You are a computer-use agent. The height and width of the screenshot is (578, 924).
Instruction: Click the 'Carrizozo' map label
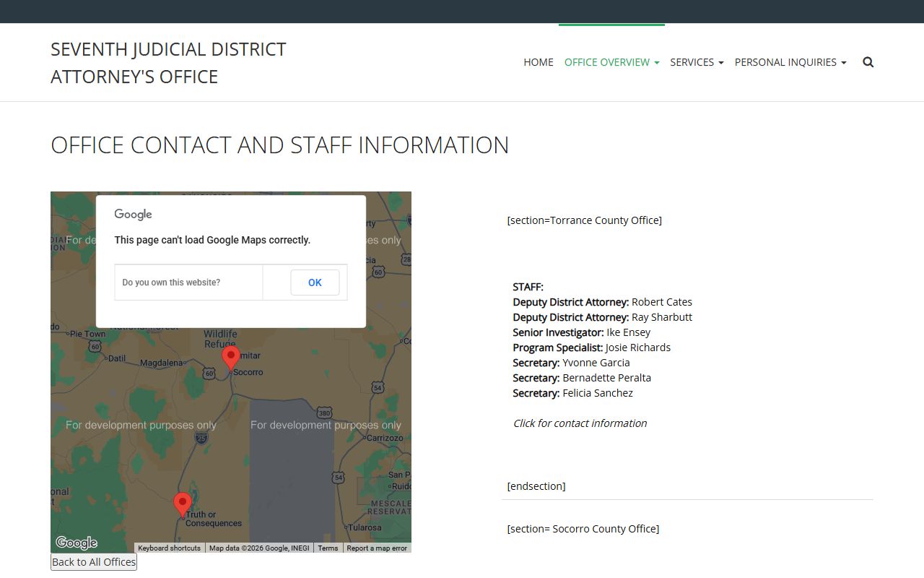384,438
